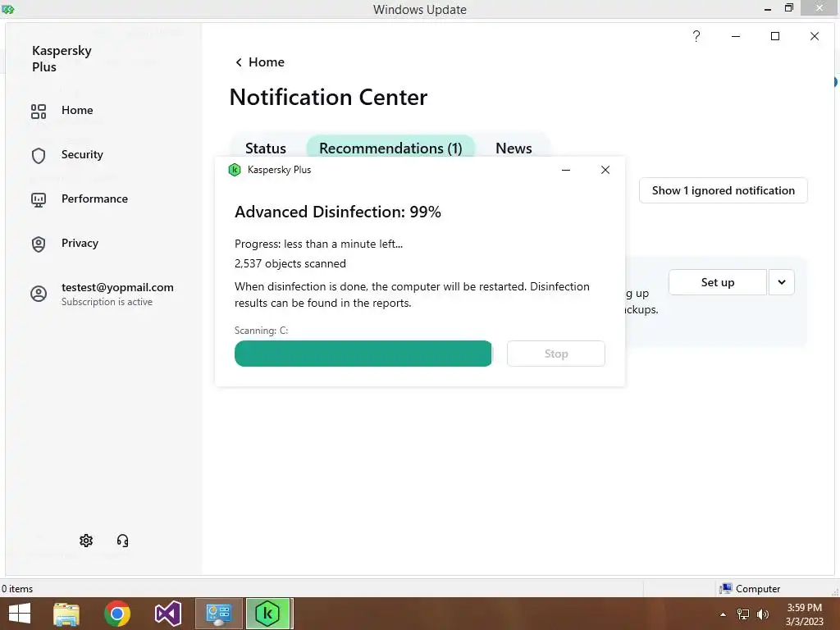Open network status tray icon
Image resolution: width=840 pixels, height=630 pixels.
pyautogui.click(x=743, y=614)
